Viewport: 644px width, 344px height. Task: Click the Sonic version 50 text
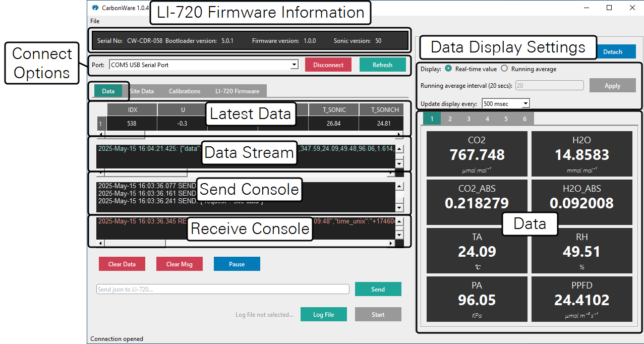(358, 41)
